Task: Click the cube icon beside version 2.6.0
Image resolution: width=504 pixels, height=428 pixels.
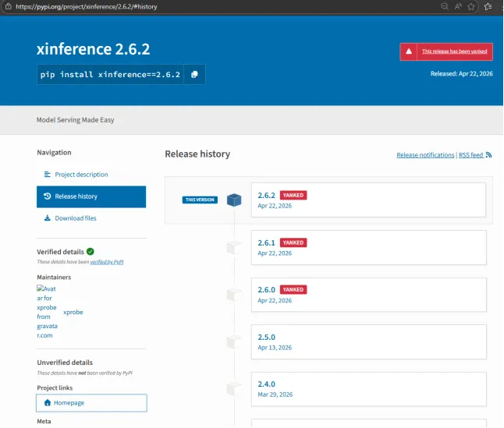Action: [234, 295]
